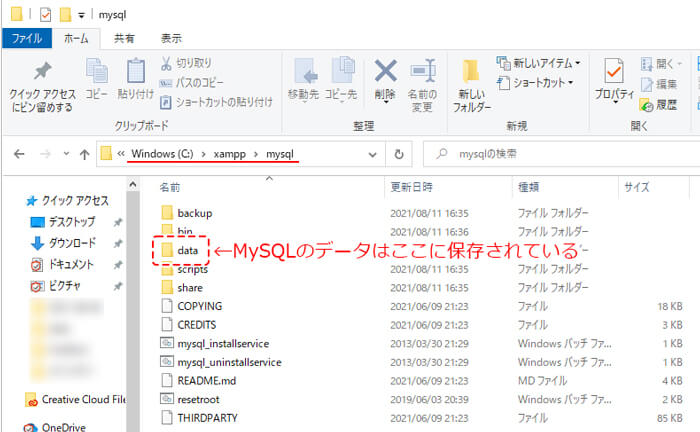Viewport: 700px width, 432px height.
Task: Open Downloads in navigation pane
Action: click(x=63, y=243)
